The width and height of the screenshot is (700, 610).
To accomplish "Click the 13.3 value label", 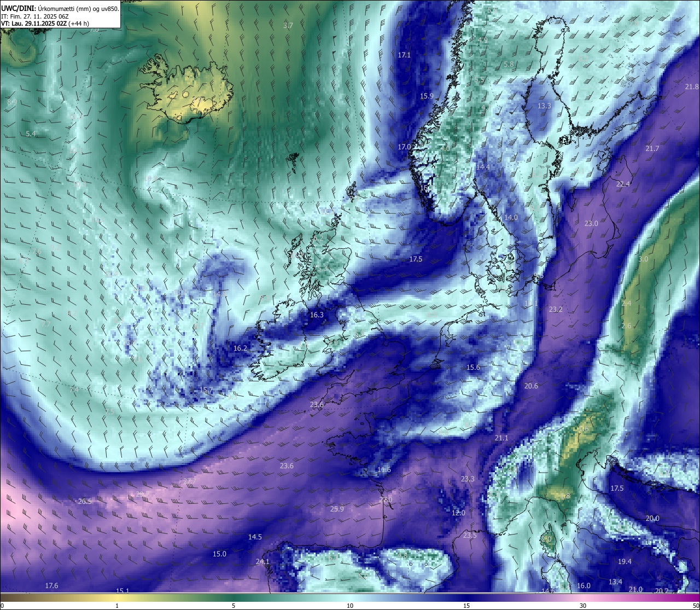I will click(x=544, y=106).
